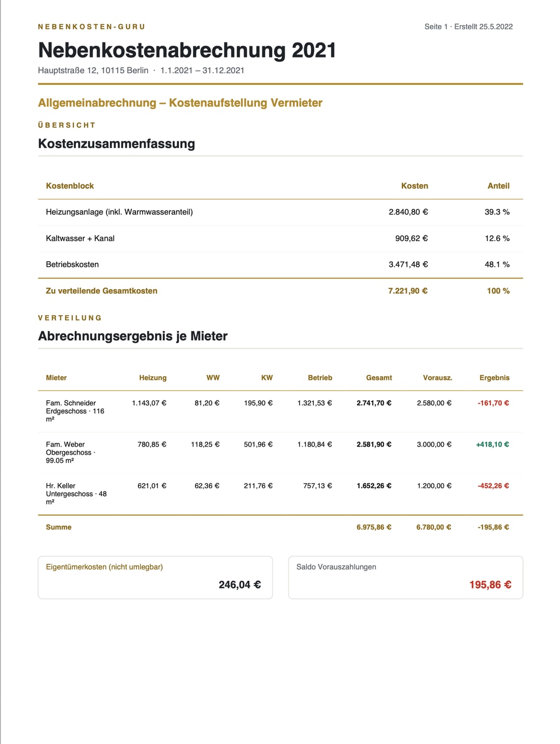Click the share value 48.1 %
560x744 pixels.
[497, 264]
